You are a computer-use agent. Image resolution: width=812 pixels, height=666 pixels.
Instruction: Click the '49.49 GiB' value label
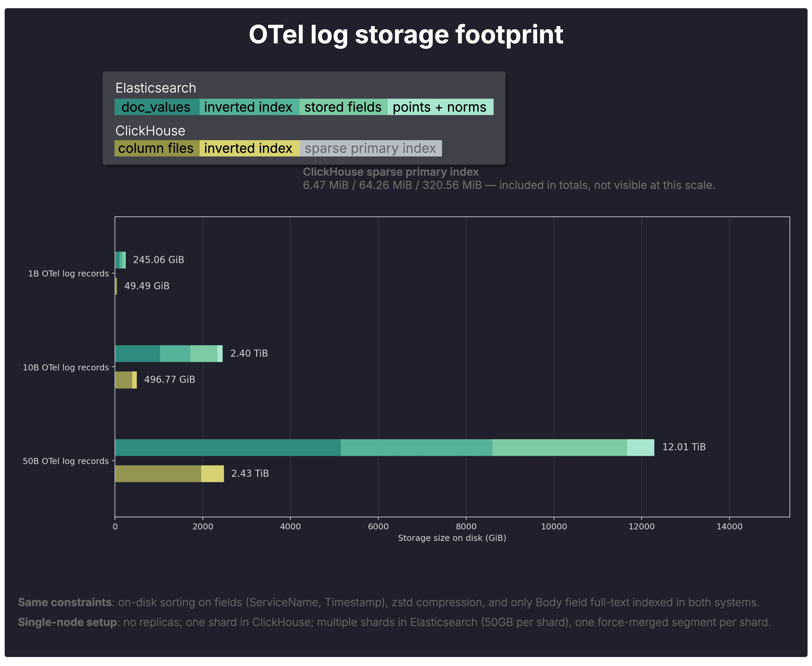(146, 285)
